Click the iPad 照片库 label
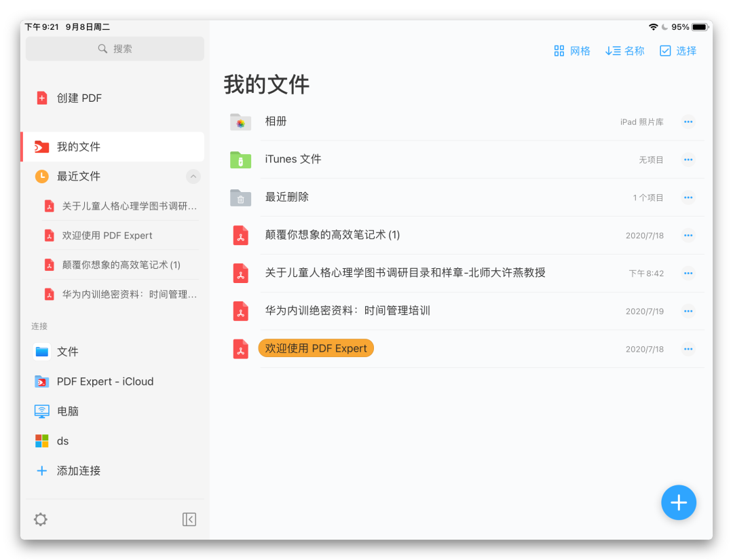 pyautogui.click(x=642, y=122)
